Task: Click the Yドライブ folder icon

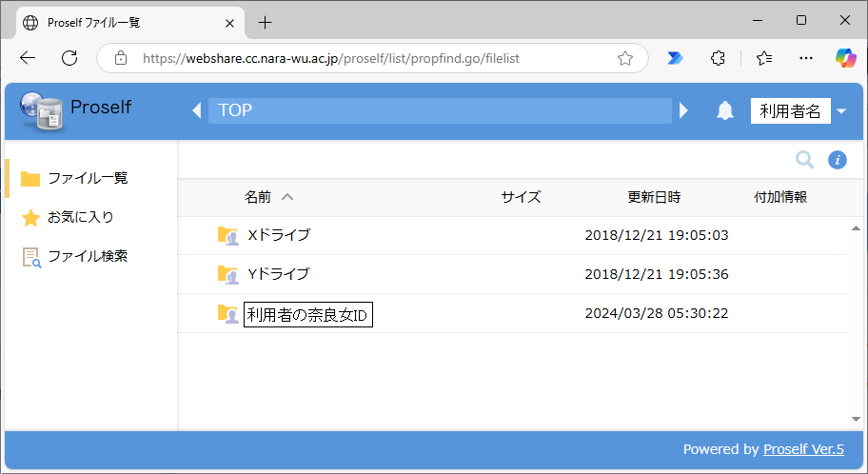Action: coord(227,274)
